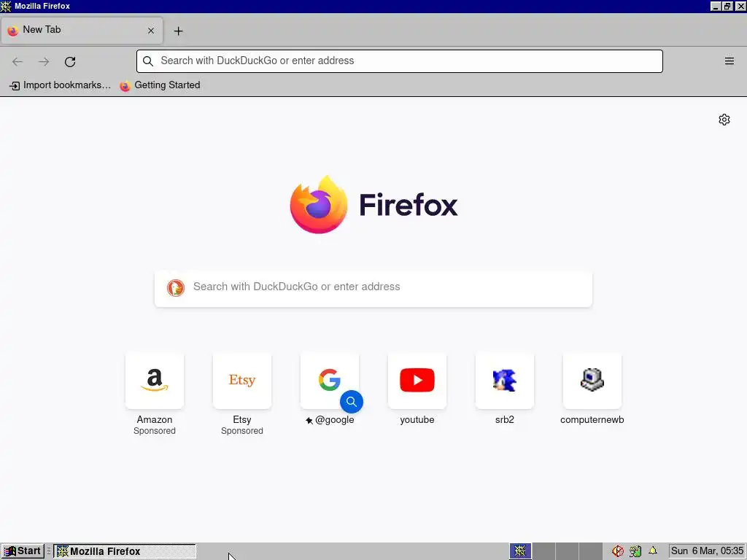Click Sponsored text under Etsy
This screenshot has height=560, width=747.
(x=242, y=431)
